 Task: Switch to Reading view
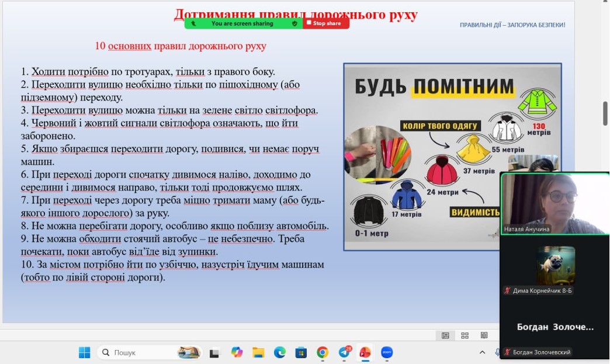click(x=484, y=335)
